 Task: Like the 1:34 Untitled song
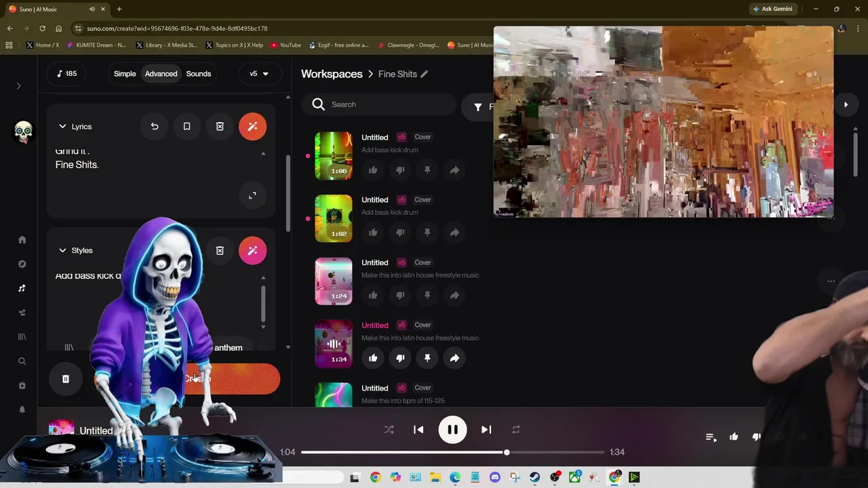(x=373, y=358)
